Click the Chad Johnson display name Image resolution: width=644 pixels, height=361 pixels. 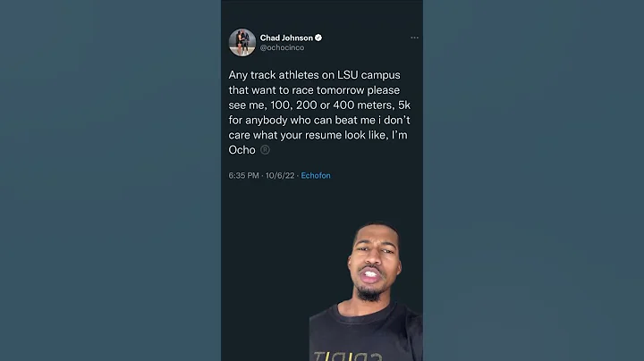point(286,38)
